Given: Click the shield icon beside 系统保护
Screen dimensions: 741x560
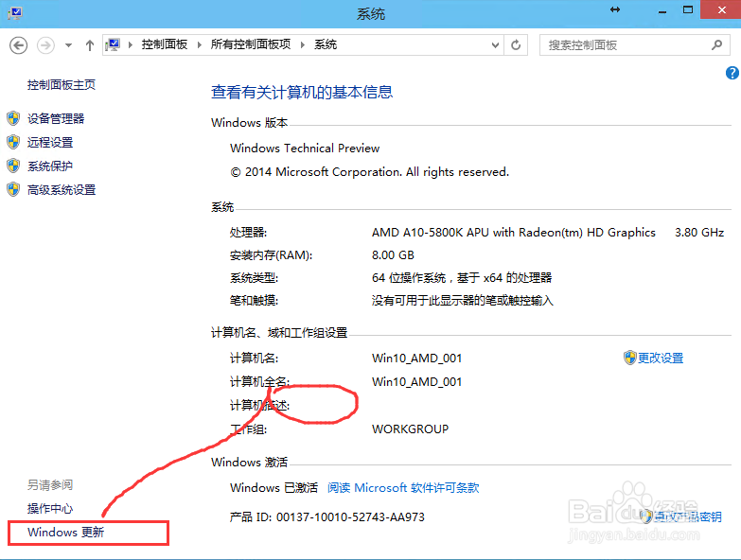Looking at the screenshot, I should tap(13, 166).
